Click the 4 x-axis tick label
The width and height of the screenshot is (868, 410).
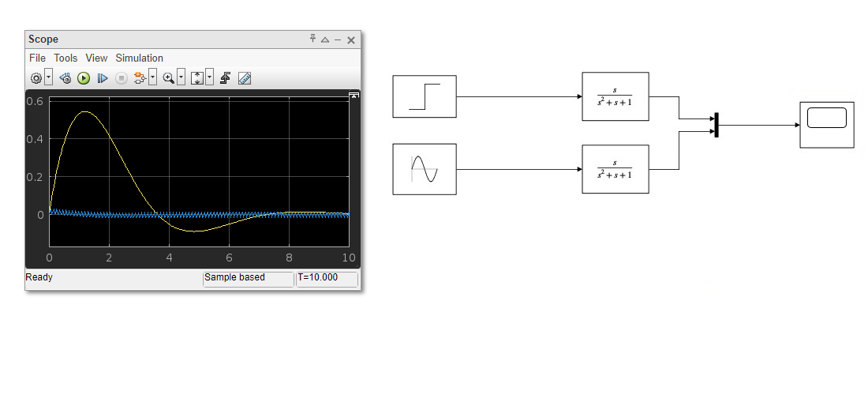pos(169,258)
